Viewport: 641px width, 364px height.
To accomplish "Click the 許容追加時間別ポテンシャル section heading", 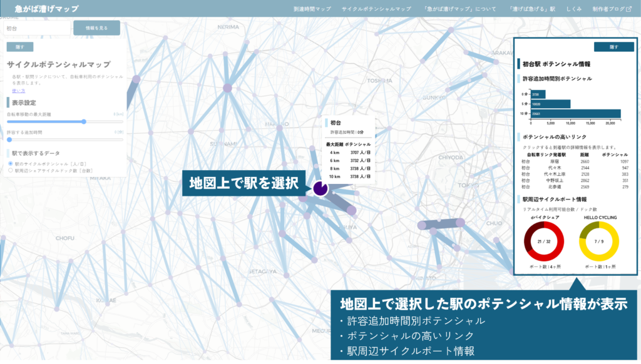I will pos(556,78).
